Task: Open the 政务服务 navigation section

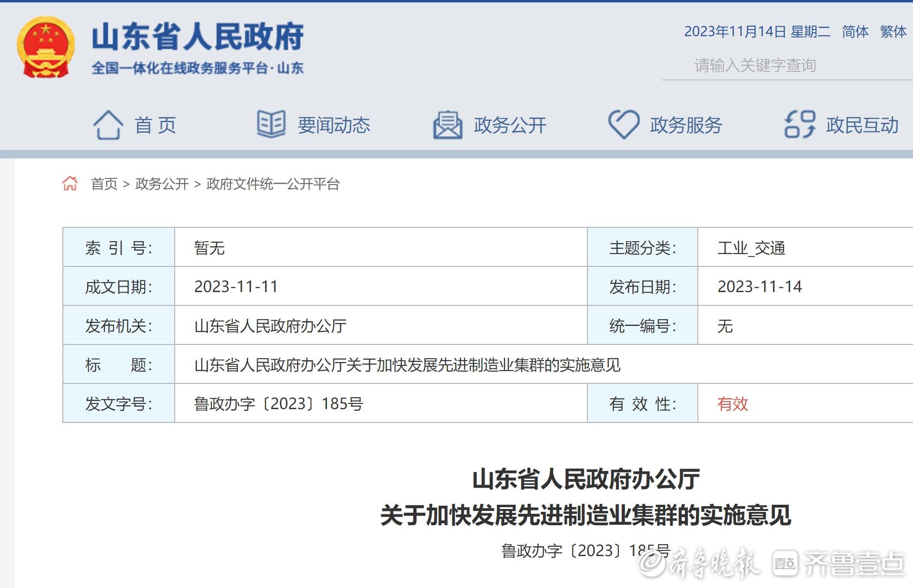Action: (686, 126)
